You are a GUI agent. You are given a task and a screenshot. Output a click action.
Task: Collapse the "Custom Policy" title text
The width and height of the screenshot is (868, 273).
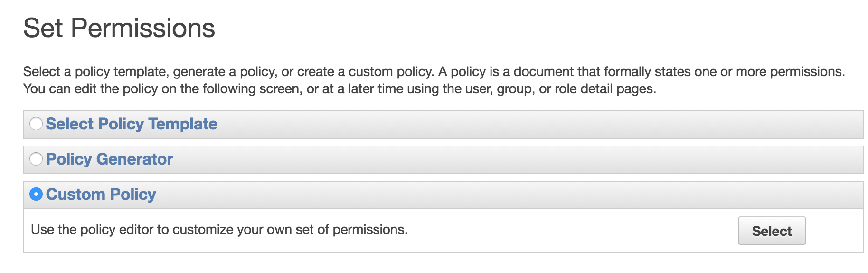[101, 194]
